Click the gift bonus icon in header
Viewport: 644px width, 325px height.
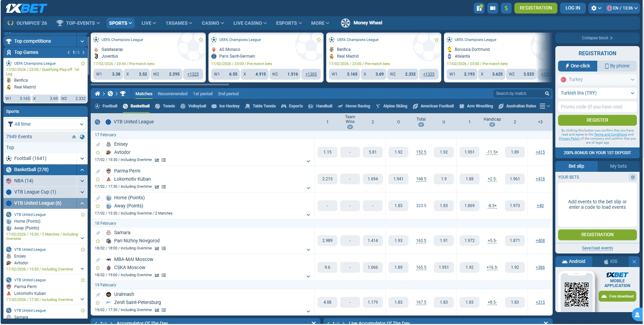coord(479,8)
